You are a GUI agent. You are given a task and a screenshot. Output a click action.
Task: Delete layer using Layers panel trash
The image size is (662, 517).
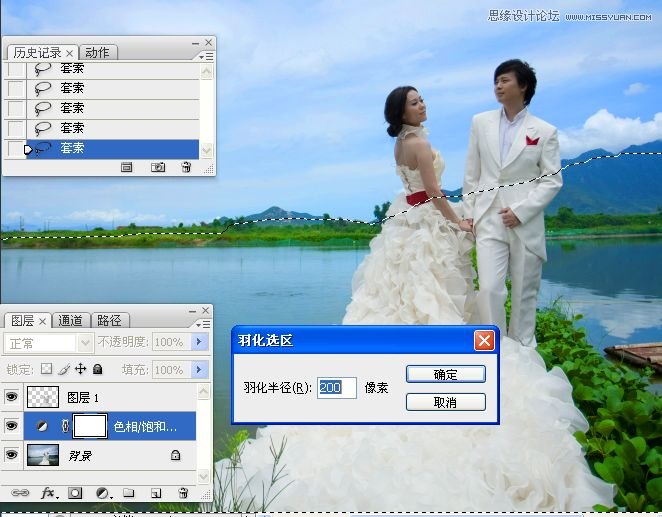point(183,493)
